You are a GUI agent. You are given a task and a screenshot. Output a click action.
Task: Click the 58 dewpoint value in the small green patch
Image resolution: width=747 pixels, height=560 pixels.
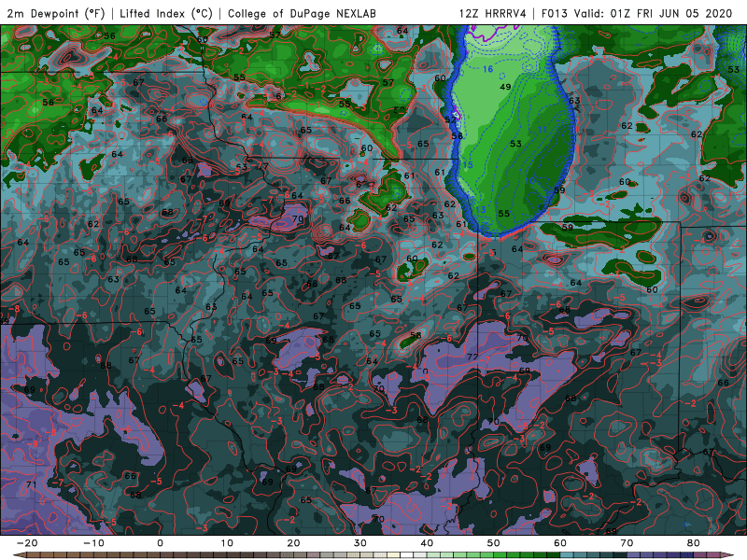[x=416, y=335]
